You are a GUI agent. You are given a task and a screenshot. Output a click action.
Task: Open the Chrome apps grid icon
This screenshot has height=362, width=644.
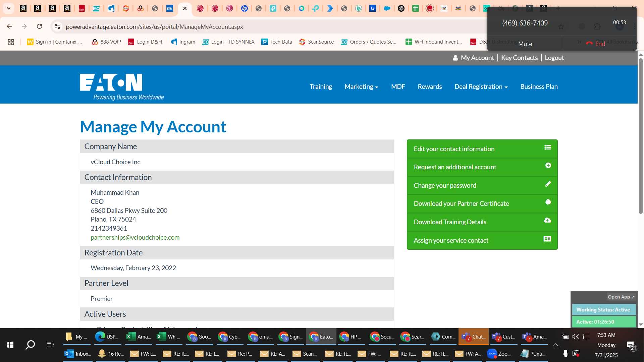11,42
